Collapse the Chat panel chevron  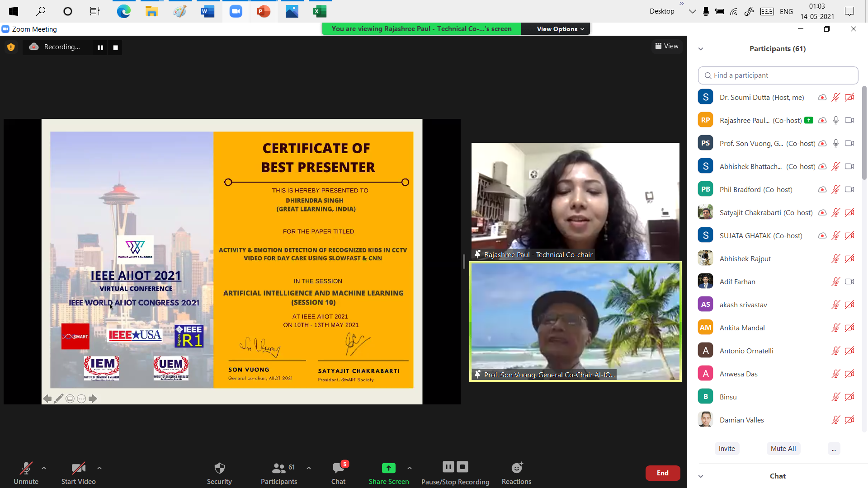point(701,476)
